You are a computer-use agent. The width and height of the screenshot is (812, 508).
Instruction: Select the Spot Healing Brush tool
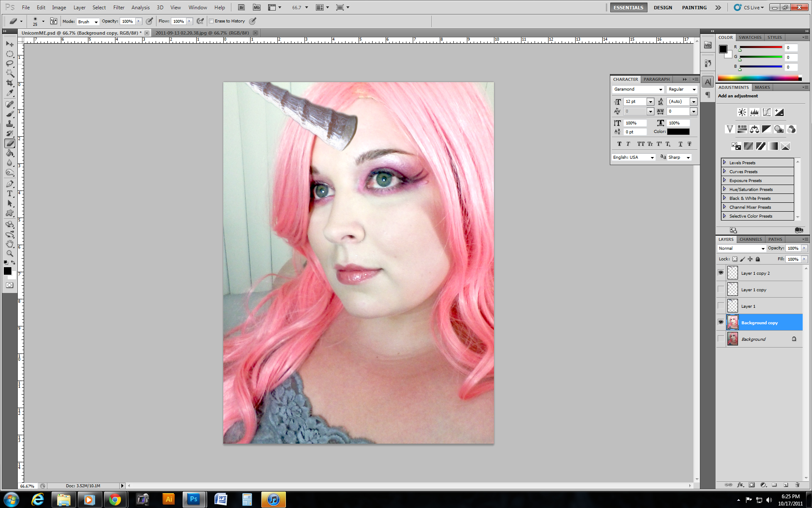point(10,104)
